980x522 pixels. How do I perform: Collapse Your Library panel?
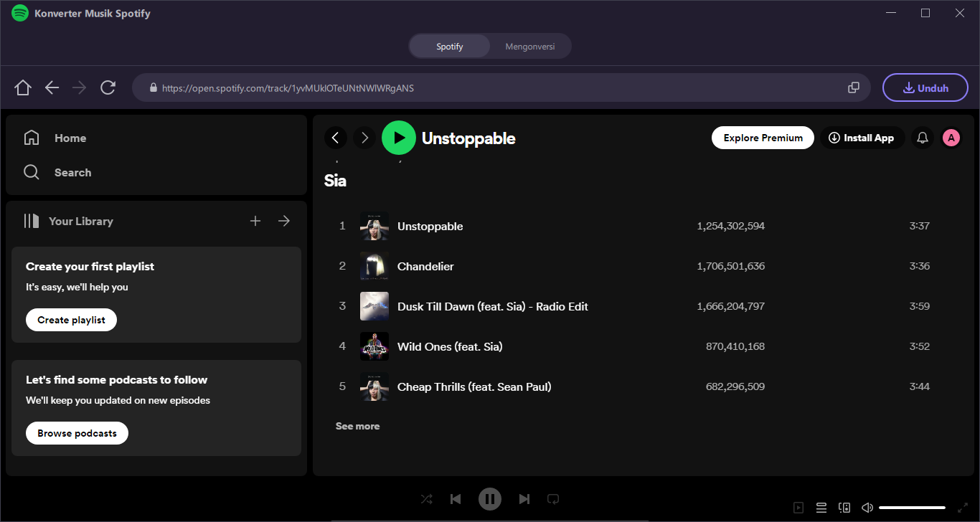(31, 221)
